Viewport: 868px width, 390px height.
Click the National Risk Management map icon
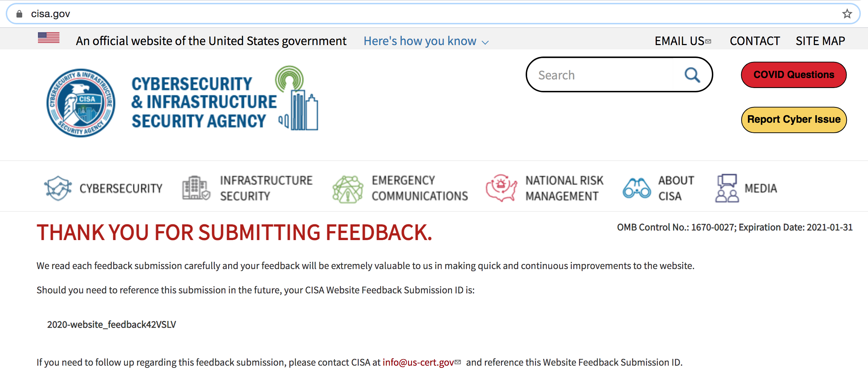[x=501, y=188]
